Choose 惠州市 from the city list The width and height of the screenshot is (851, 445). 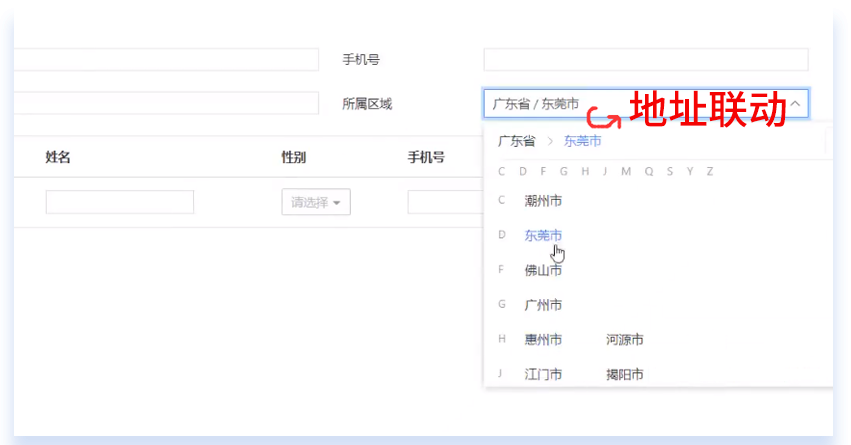click(x=543, y=340)
